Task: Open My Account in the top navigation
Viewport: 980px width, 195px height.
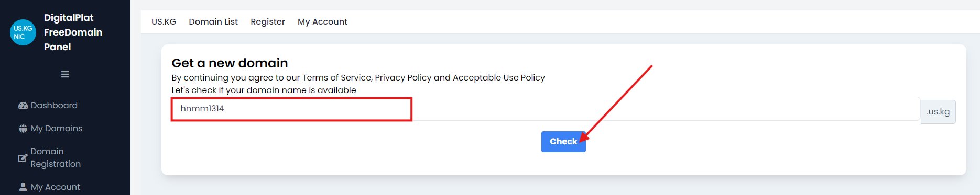Action: pos(322,22)
